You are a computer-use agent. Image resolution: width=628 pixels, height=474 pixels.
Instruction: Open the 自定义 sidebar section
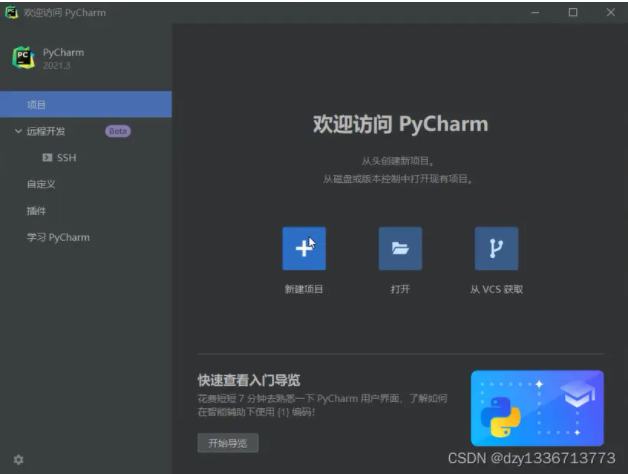click(41, 184)
